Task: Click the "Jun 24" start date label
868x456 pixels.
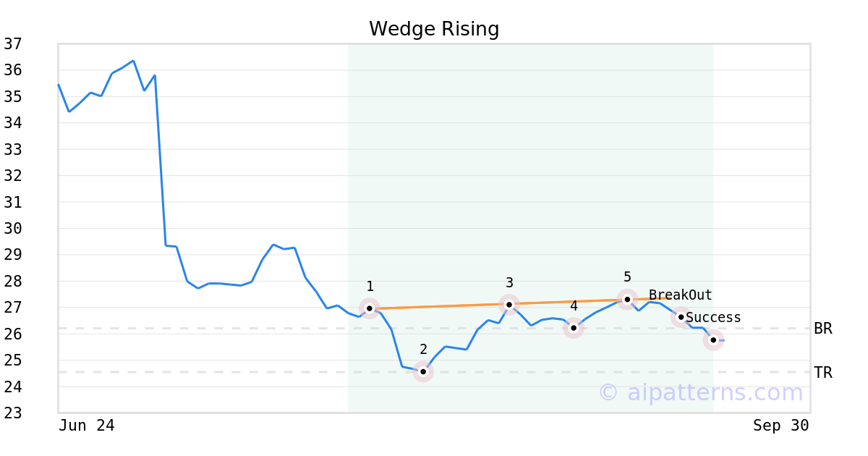Action: [87, 426]
